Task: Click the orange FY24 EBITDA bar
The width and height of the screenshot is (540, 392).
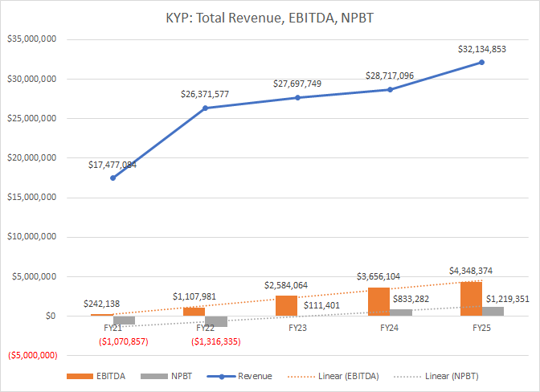Action: (378, 301)
